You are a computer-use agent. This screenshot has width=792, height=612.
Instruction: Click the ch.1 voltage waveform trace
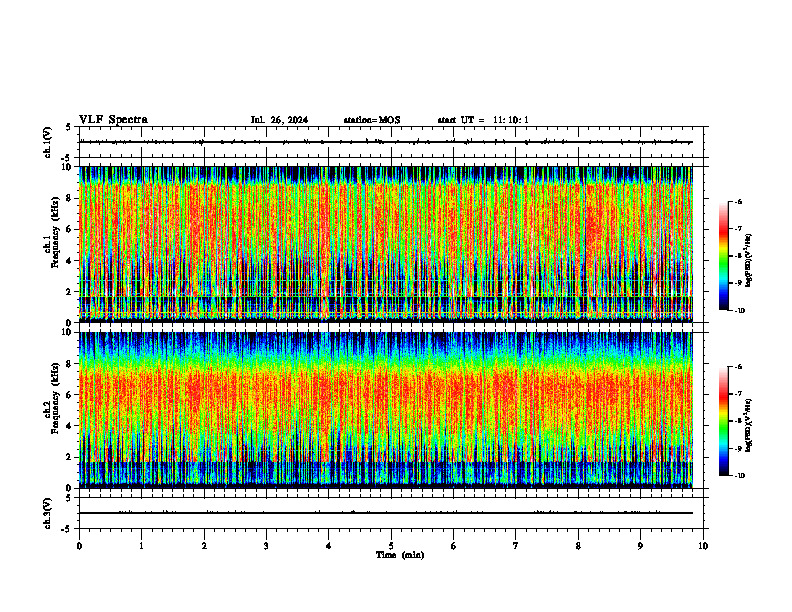click(386, 142)
